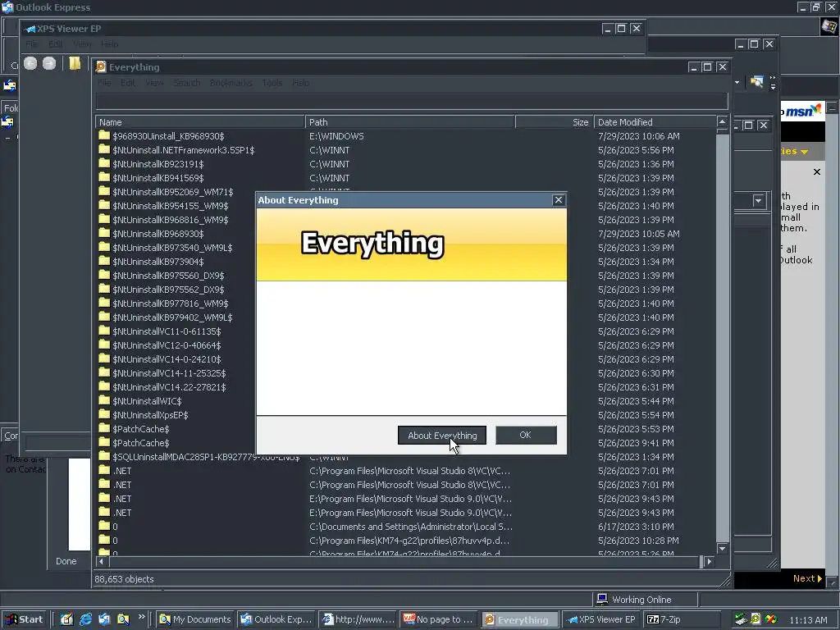Screen dimensions: 840x630
Task: Click OK in the About Everything dialog
Action: tap(526, 435)
